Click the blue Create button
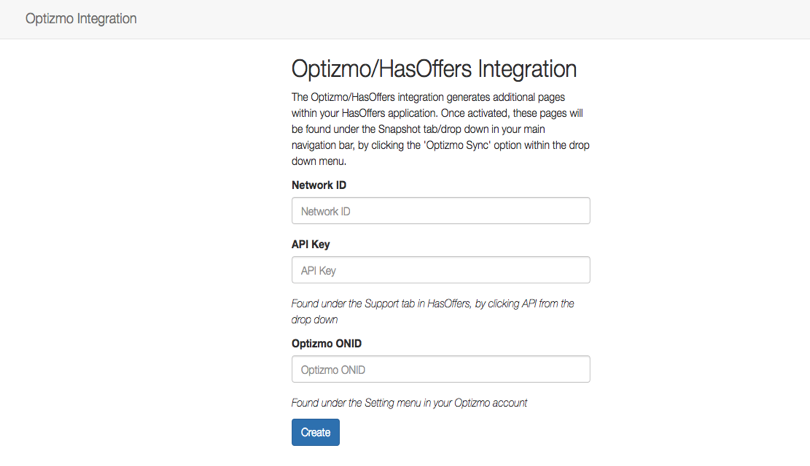This screenshot has height=466, width=810. [316, 432]
